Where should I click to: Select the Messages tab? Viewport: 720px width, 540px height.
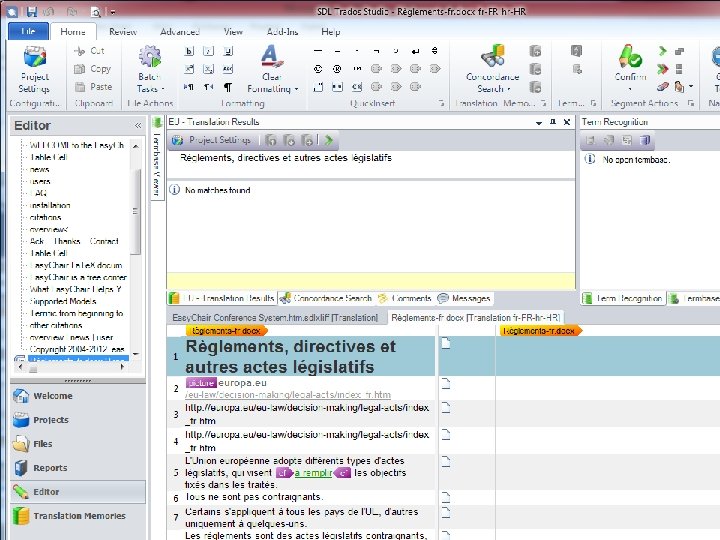click(464, 298)
